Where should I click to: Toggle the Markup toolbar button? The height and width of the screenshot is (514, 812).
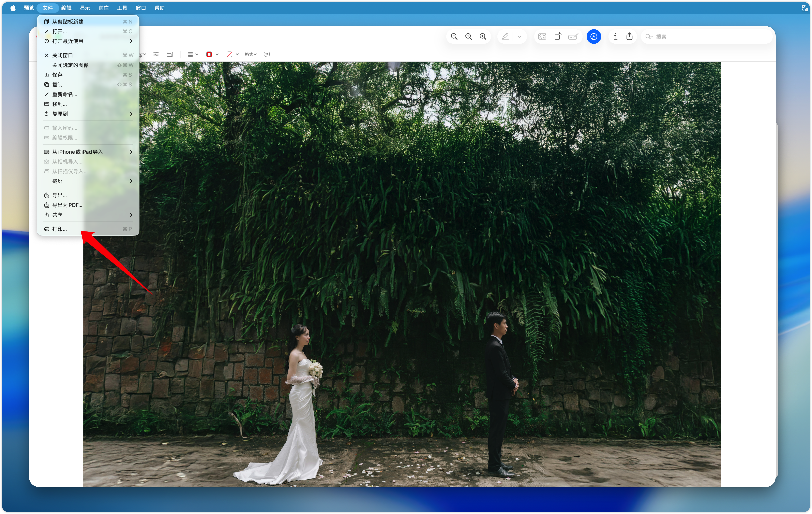click(593, 37)
